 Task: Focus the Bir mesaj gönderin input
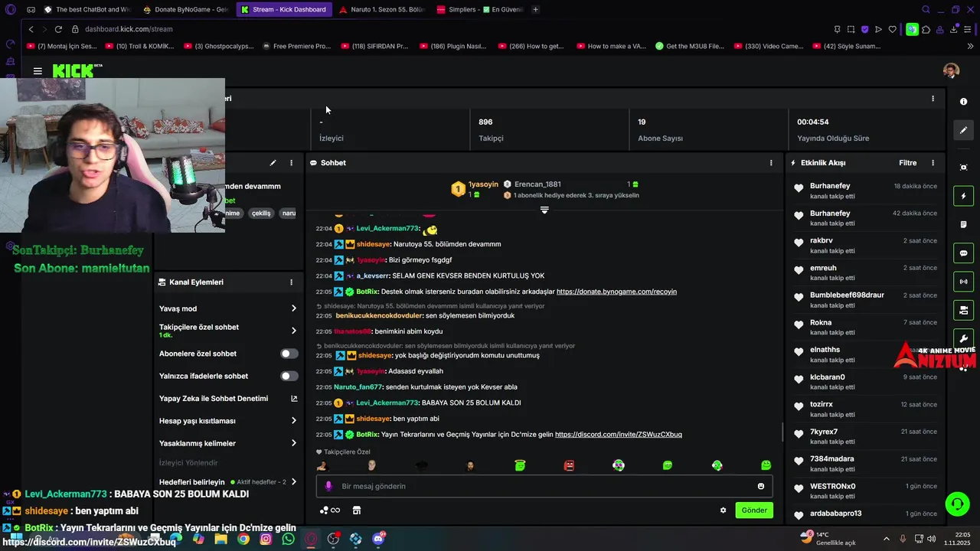point(544,486)
